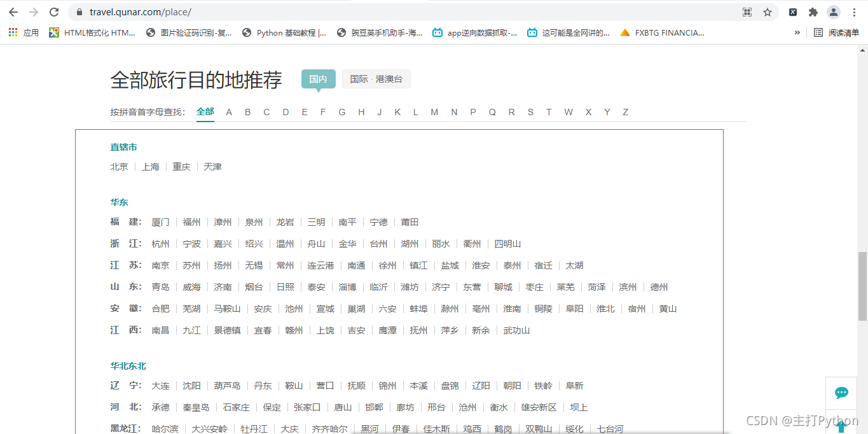Filter destinations by letter Z
The width and height of the screenshot is (868, 434).
[x=625, y=112]
